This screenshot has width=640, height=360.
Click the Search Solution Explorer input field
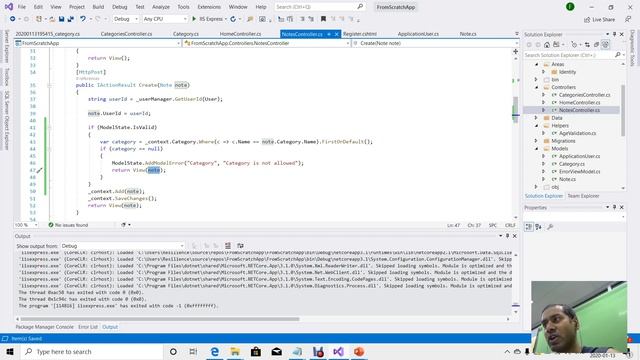click(569, 55)
